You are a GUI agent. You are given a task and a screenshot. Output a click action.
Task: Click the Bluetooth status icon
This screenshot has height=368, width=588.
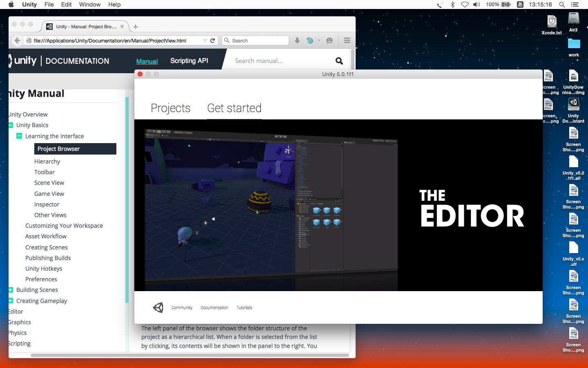[x=452, y=4]
